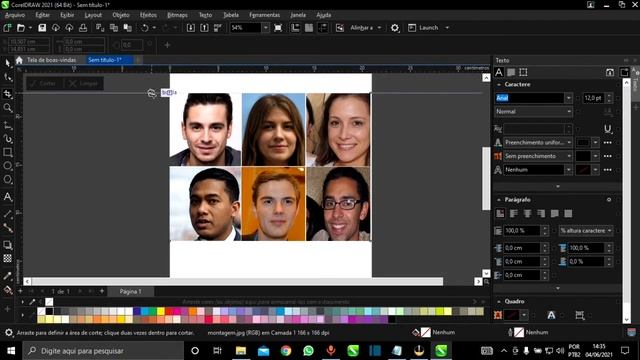Click the Frame properties icon in Texto panel
This screenshot has height=360, width=640.
tap(523, 73)
